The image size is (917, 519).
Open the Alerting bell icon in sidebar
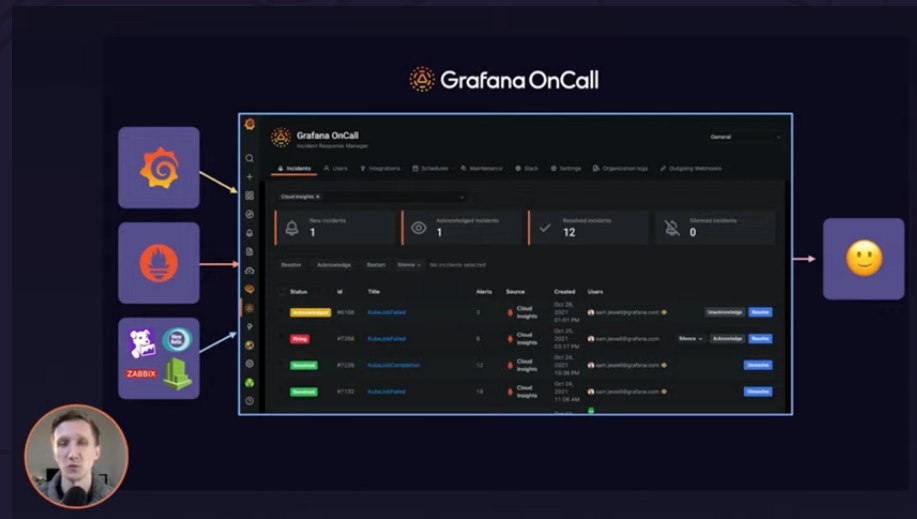coord(250,233)
